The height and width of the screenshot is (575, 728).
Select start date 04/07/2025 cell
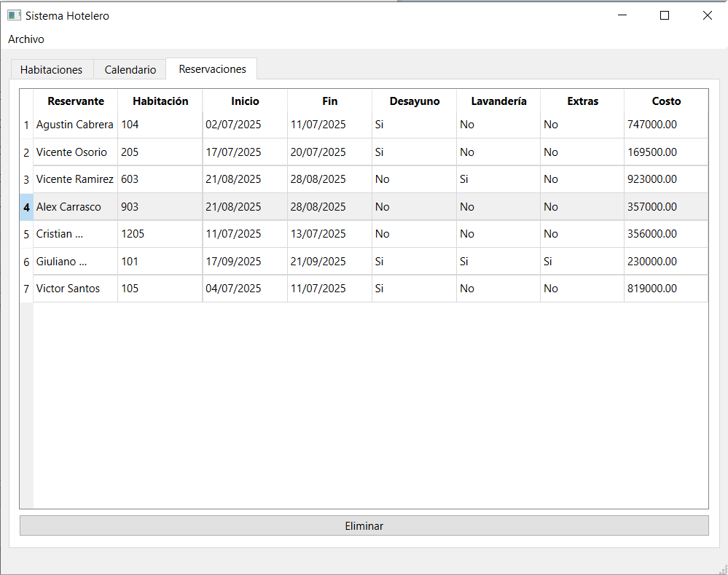pos(245,289)
